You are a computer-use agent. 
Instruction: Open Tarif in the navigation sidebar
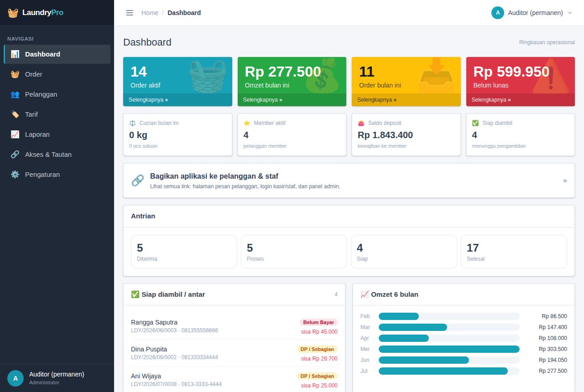[57, 114]
